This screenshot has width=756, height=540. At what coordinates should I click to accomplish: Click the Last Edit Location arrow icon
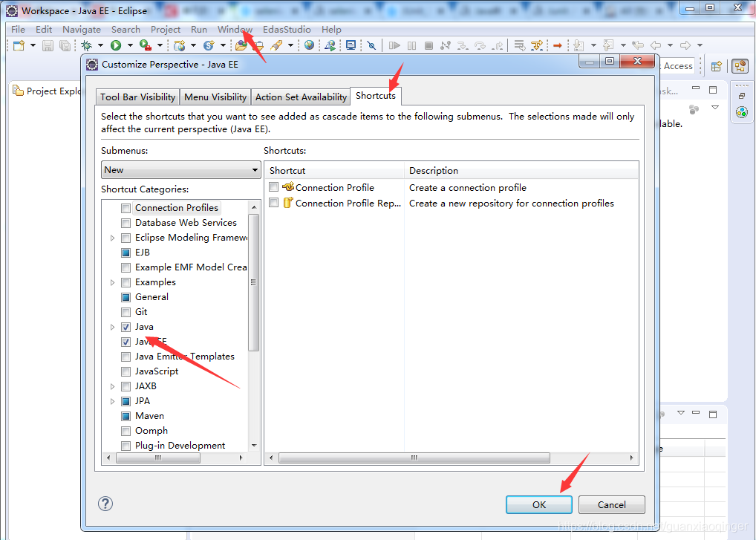(x=638, y=45)
